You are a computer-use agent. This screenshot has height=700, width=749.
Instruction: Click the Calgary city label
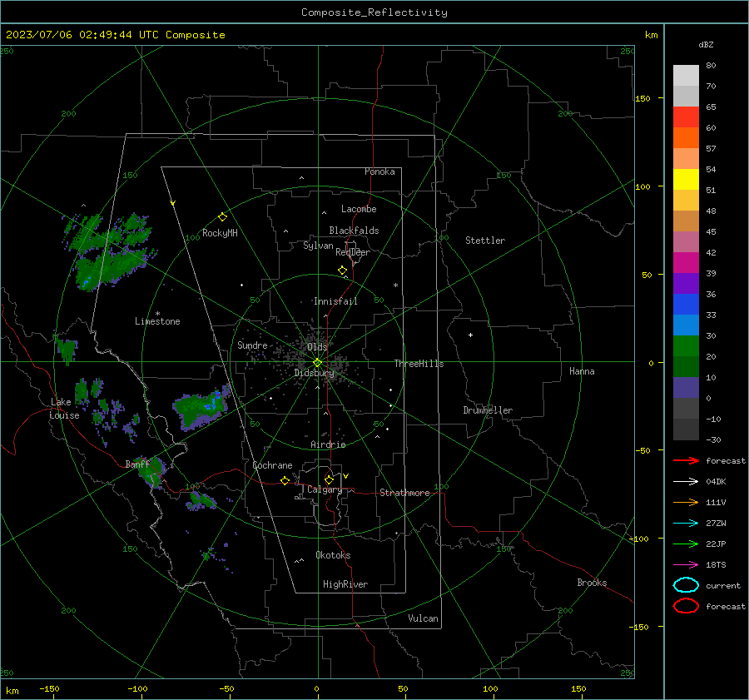pyautogui.click(x=325, y=489)
